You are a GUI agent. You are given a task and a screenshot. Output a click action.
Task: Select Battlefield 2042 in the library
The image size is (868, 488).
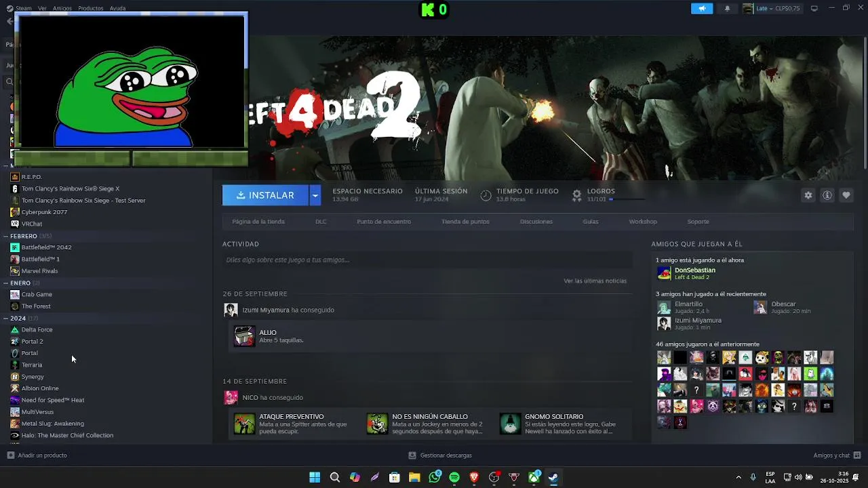(46, 247)
